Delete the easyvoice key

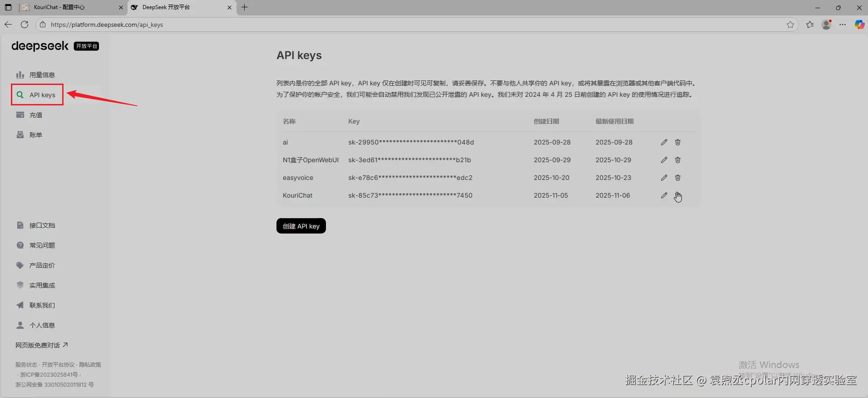678,178
